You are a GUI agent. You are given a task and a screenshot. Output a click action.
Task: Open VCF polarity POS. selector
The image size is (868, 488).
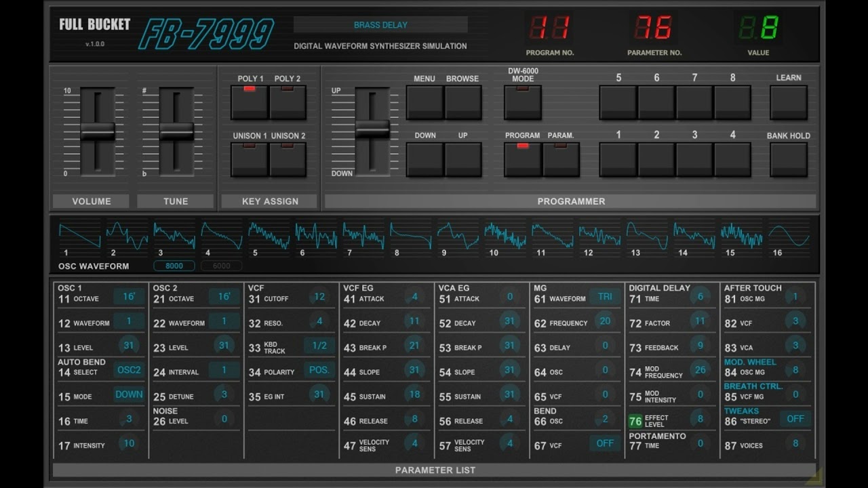click(x=319, y=370)
